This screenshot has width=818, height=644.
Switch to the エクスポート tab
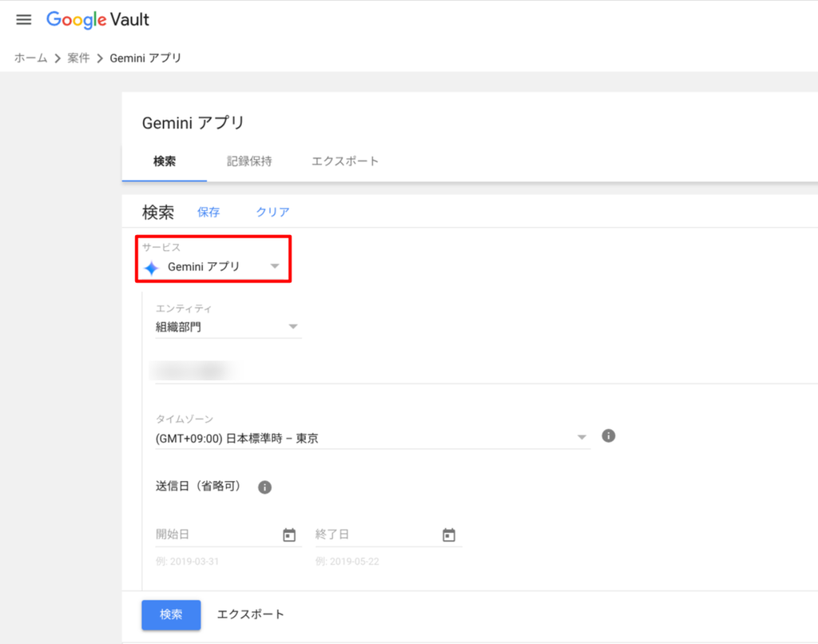345,161
